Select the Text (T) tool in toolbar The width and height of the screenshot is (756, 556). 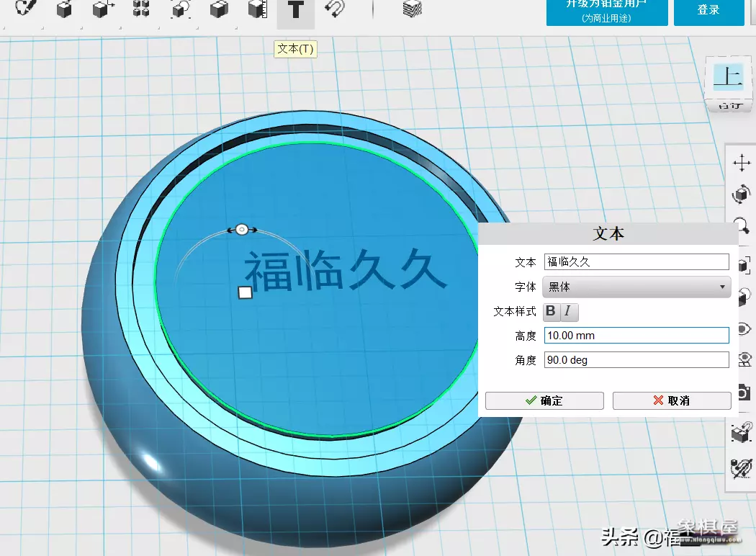point(295,10)
